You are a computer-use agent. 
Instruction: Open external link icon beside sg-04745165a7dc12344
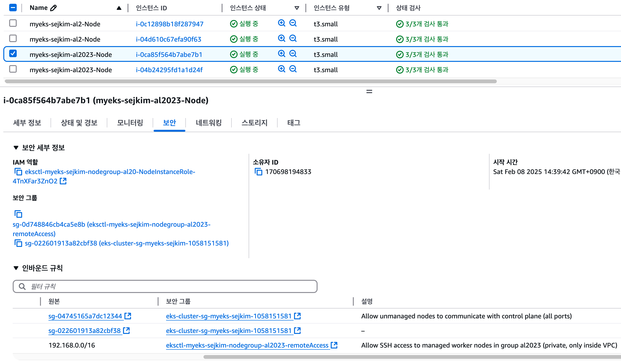click(x=128, y=316)
